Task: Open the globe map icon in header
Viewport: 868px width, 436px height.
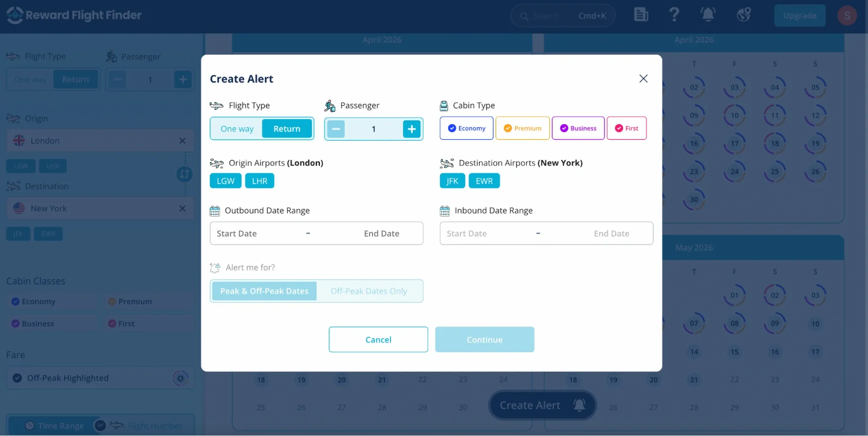Action: pyautogui.click(x=743, y=15)
